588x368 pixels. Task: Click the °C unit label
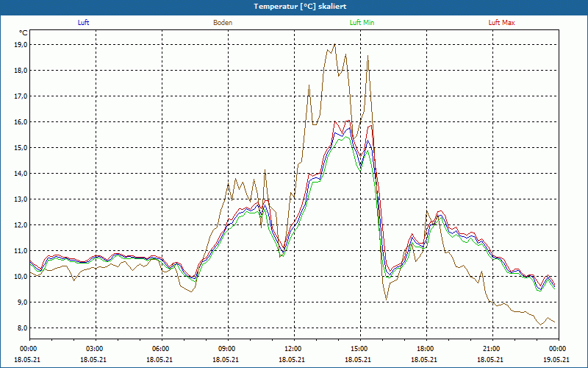(24, 33)
